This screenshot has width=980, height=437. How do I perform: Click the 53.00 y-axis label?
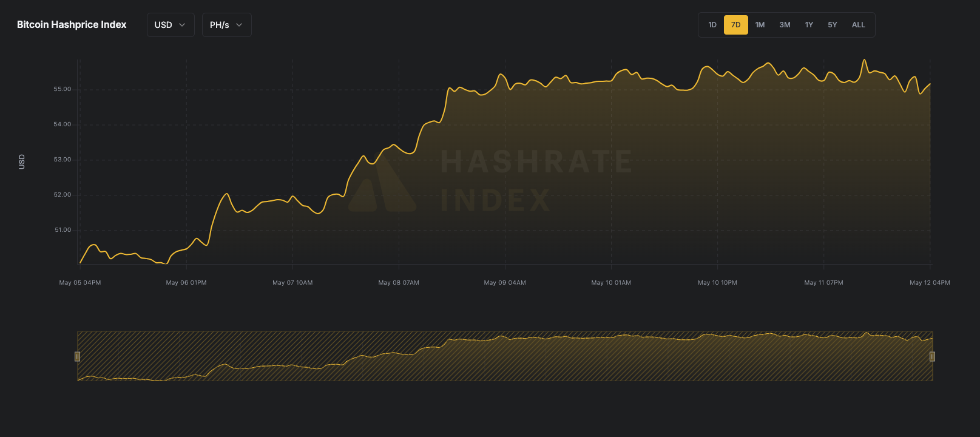(x=63, y=160)
